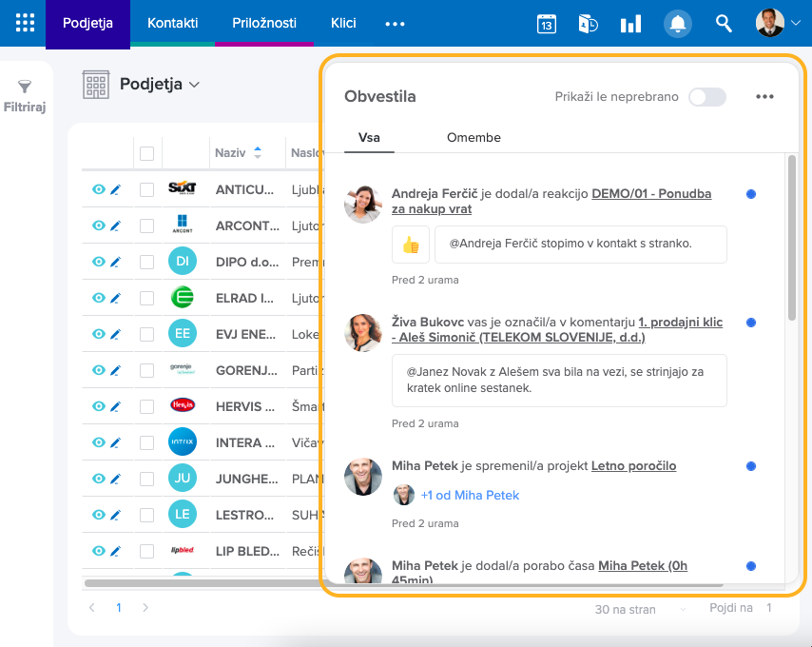The image size is (812, 647).
Task: Open the user profile avatar dropdown
Action: [778, 24]
